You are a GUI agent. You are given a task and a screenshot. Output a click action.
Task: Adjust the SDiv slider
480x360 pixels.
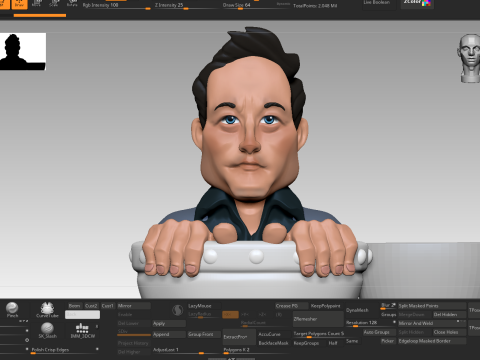pyautogui.click(x=134, y=332)
